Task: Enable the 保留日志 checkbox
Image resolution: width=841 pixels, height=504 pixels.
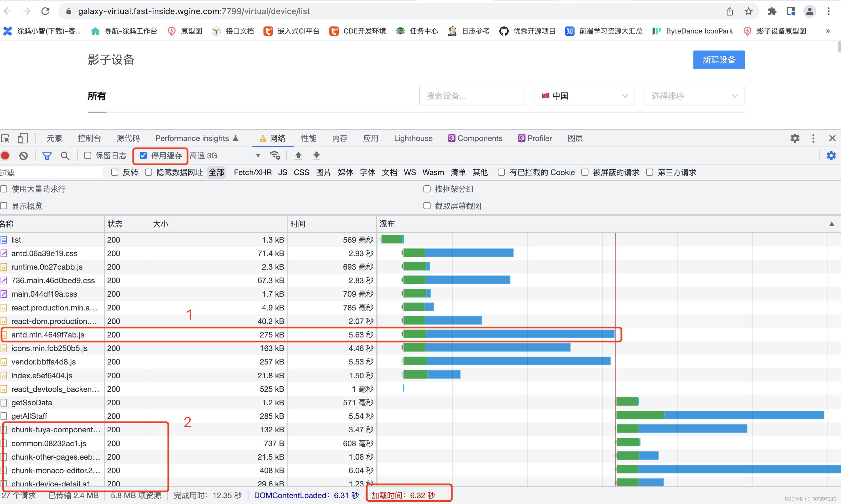Action: [x=88, y=156]
